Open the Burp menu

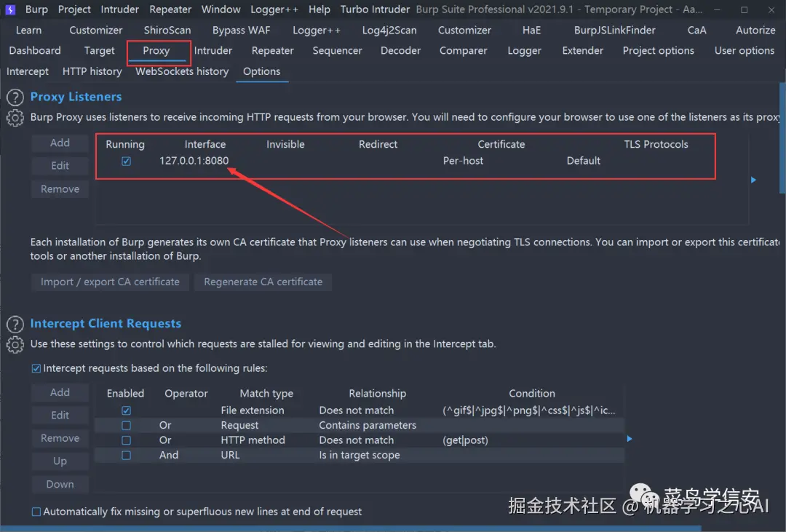[36, 9]
